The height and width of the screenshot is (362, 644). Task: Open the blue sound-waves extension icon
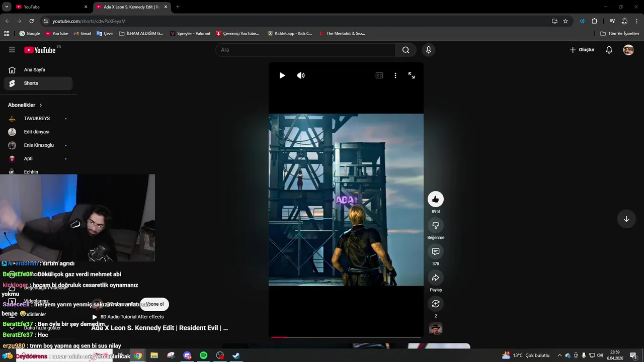point(582,21)
